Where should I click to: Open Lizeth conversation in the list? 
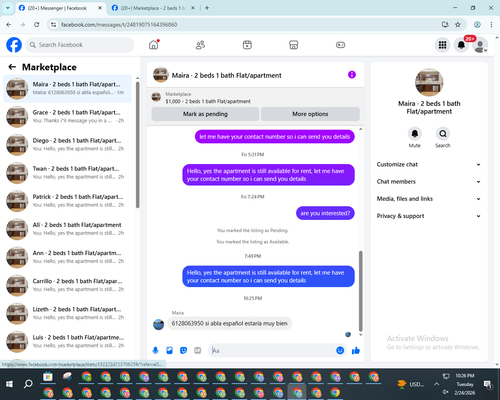(x=67, y=313)
